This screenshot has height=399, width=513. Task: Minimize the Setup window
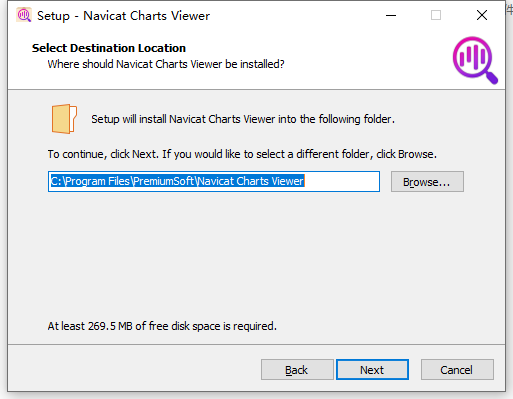pyautogui.click(x=391, y=15)
